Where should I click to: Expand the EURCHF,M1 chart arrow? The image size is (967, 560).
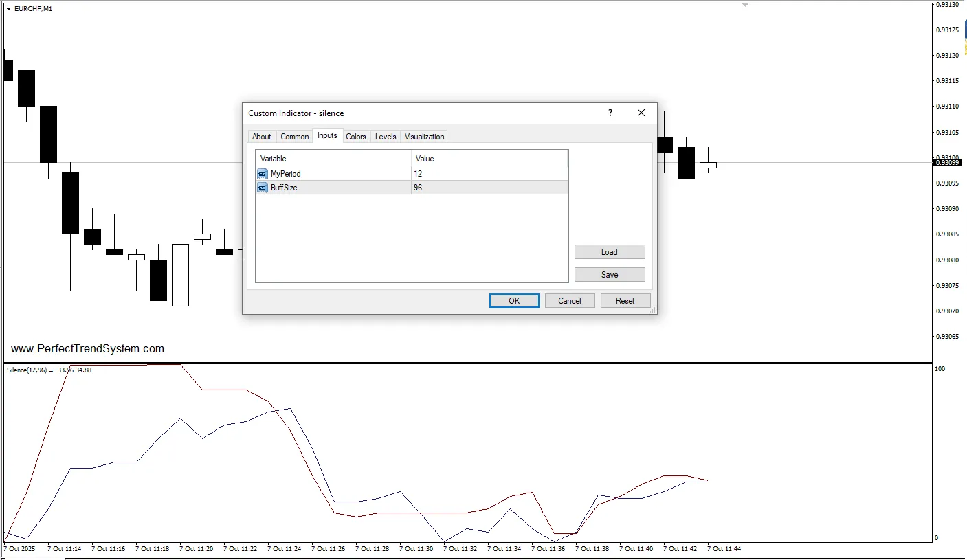click(8, 8)
